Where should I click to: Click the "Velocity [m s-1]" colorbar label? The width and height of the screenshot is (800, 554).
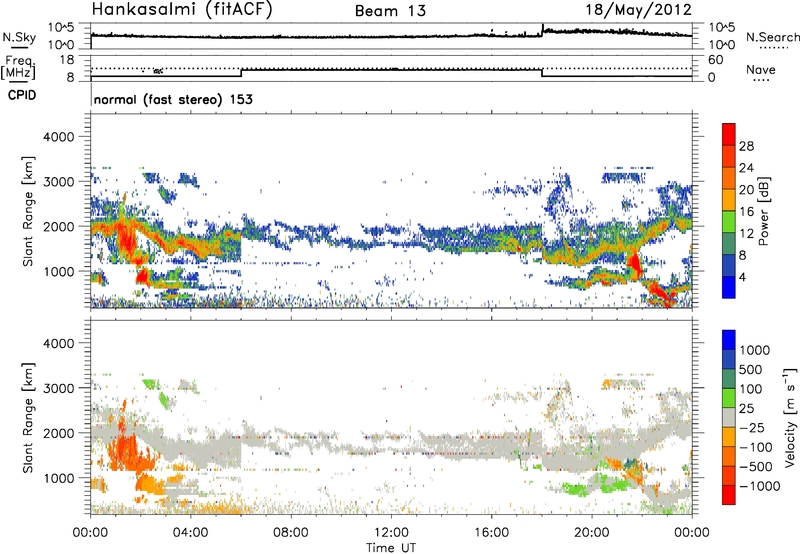click(x=790, y=417)
